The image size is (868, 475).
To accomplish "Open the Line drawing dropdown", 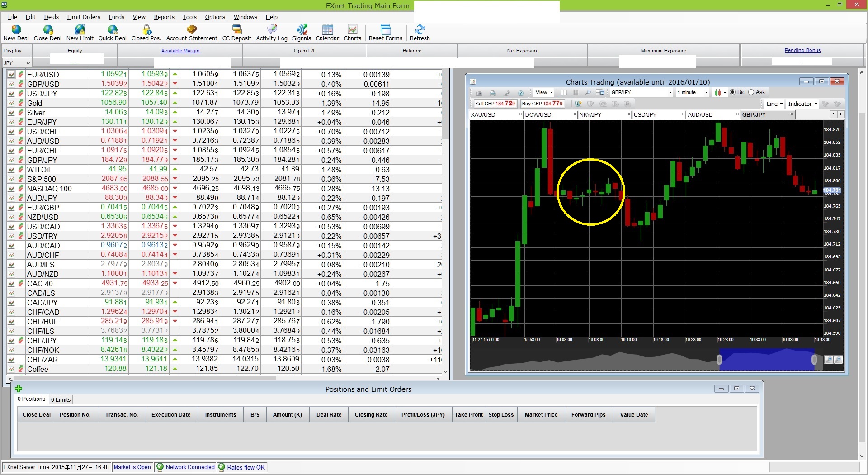I will pyautogui.click(x=774, y=104).
